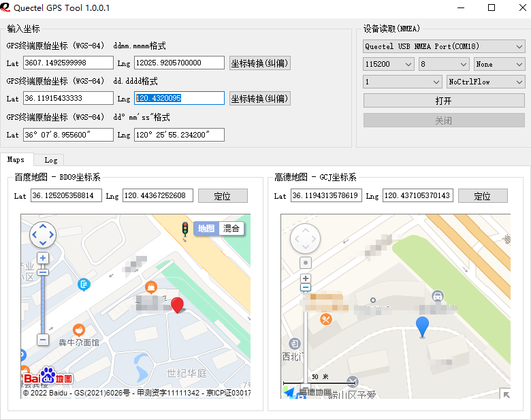Click the Lng field with 120° 25' 55.234200"
The image size is (531, 420).
pos(179,135)
